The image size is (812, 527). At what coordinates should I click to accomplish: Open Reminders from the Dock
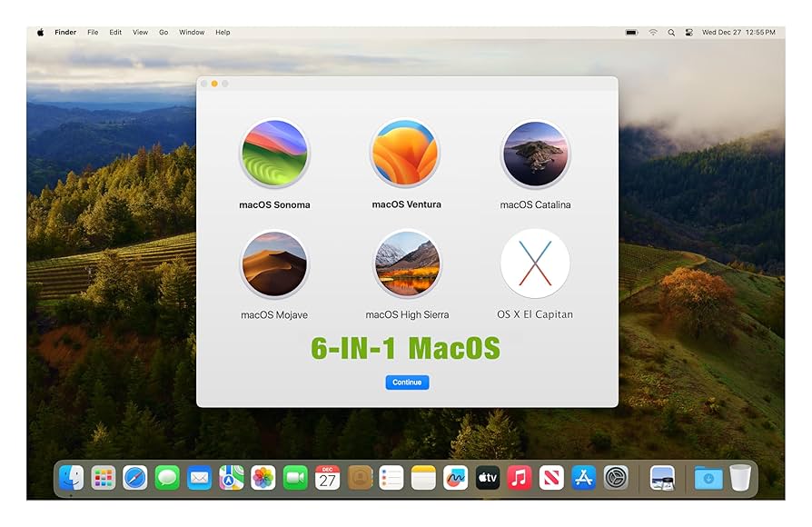(x=391, y=477)
